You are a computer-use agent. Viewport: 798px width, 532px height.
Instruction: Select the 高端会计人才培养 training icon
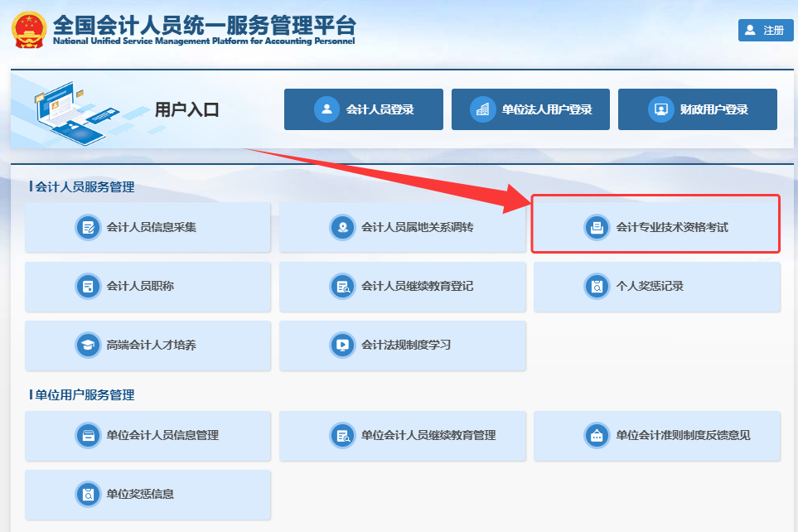click(x=148, y=346)
